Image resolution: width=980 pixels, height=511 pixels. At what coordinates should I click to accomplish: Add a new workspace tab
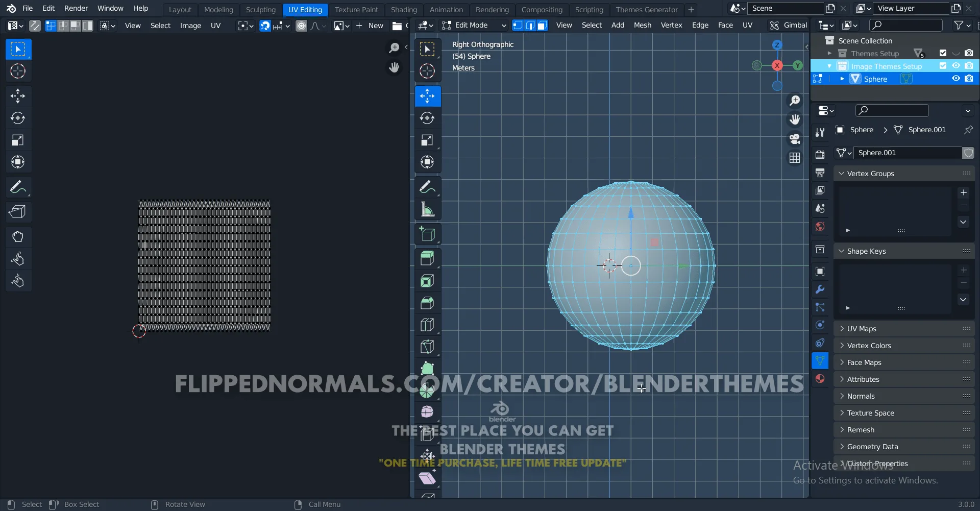pyautogui.click(x=691, y=9)
